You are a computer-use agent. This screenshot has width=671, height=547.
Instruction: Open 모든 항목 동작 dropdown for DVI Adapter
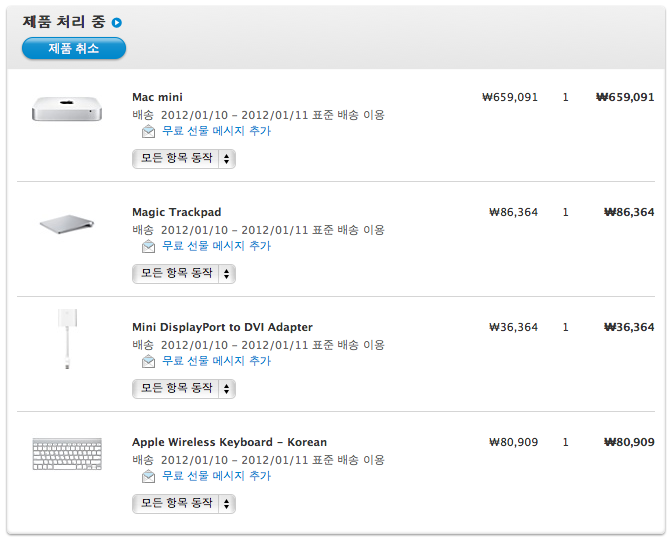pyautogui.click(x=184, y=389)
